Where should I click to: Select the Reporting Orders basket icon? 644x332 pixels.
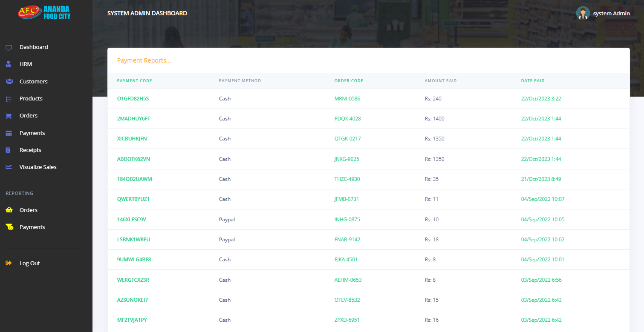click(9, 210)
